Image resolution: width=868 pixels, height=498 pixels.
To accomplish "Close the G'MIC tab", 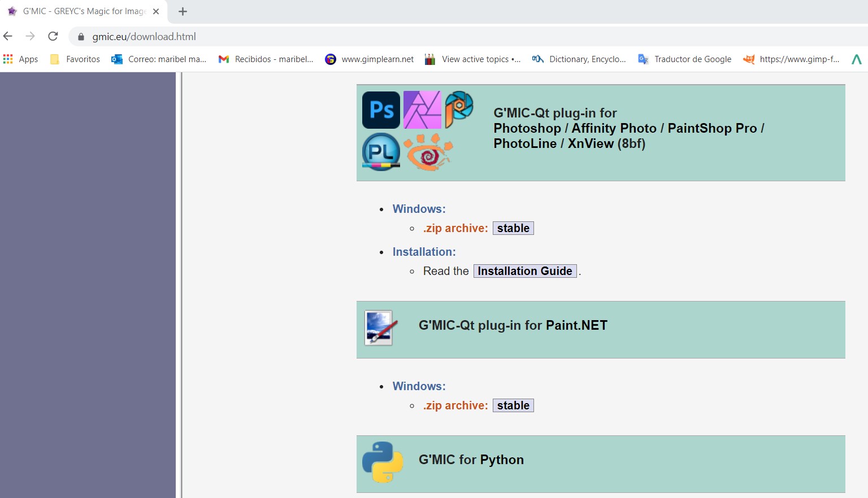I will (x=156, y=11).
